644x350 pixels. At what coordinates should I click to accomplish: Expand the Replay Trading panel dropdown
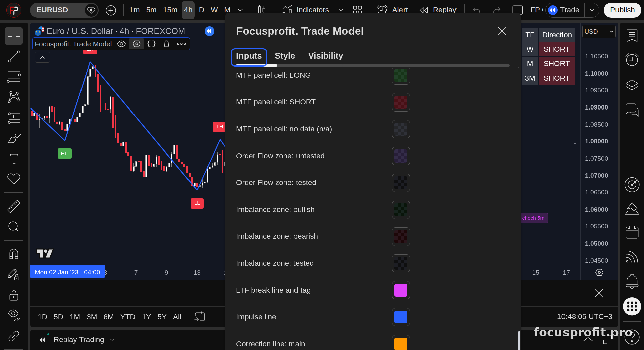coord(112,340)
